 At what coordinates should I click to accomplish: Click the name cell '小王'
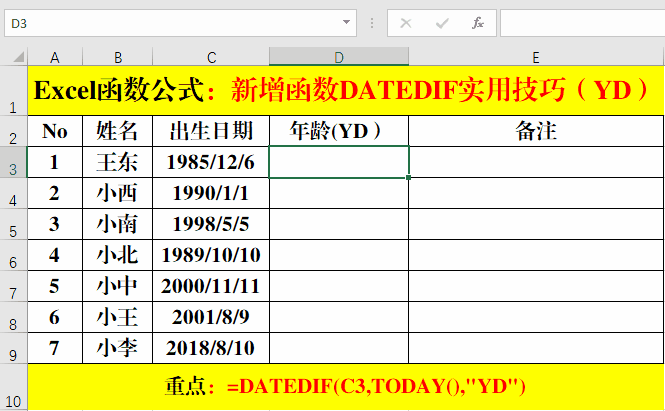pos(117,317)
